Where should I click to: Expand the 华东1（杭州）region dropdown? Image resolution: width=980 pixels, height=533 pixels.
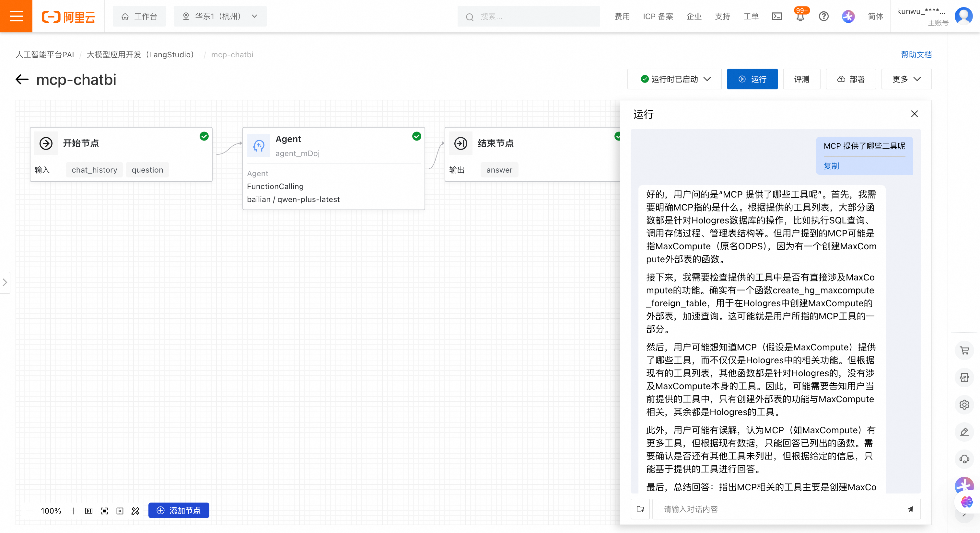[x=220, y=16]
